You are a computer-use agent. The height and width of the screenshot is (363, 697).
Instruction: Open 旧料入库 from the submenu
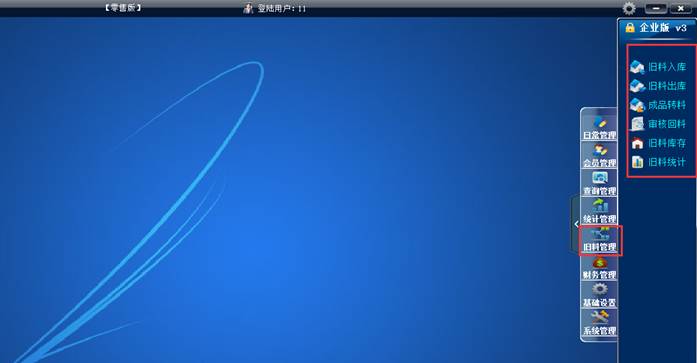658,67
